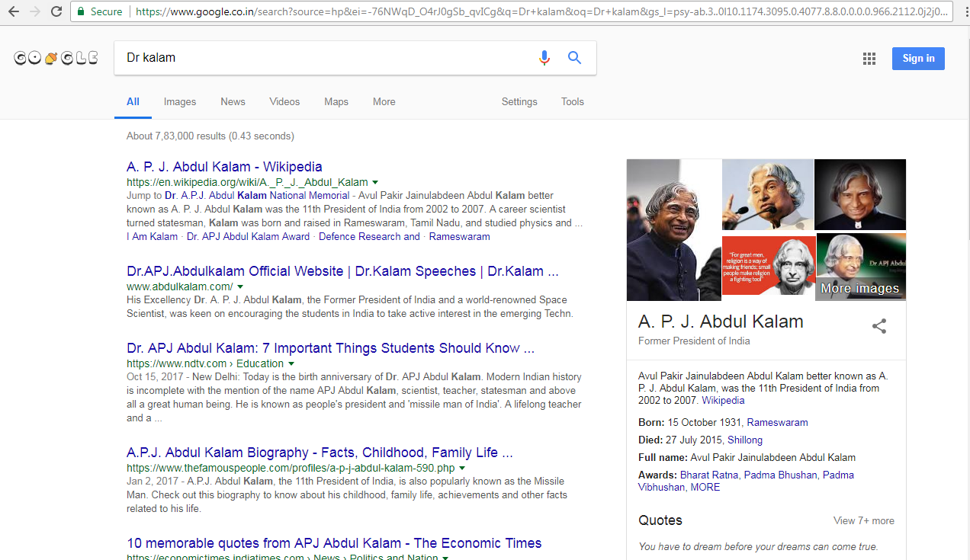This screenshot has height=560, width=970.
Task: Open the 'I Am Kalam' sitelink
Action: click(152, 237)
